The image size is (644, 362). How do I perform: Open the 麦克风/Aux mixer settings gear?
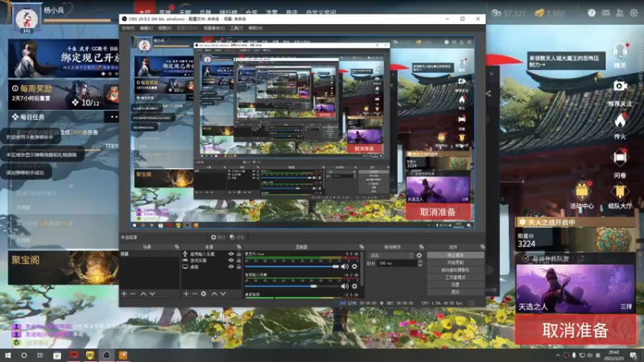[x=354, y=267]
